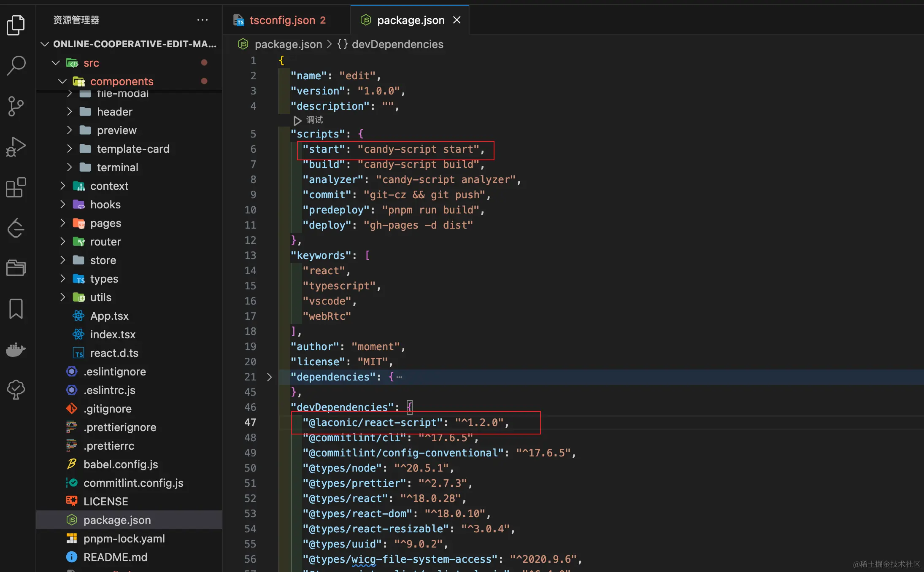Open the README.md file

(x=115, y=557)
